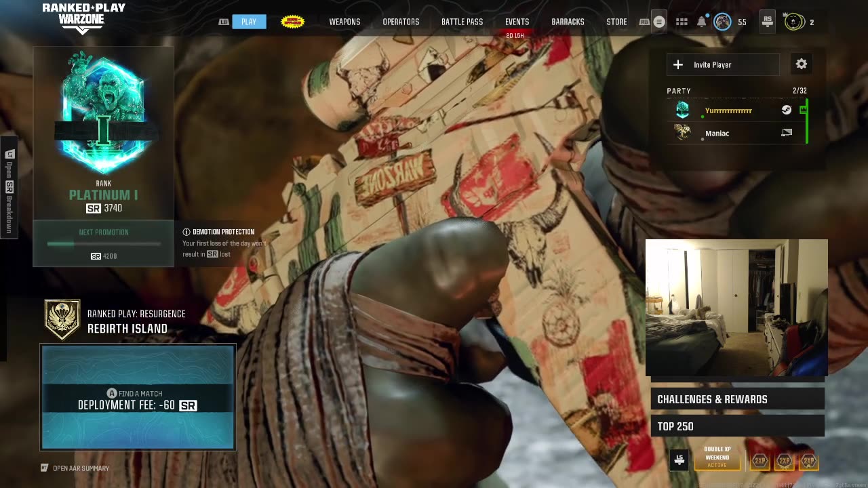868x488 pixels.
Task: Click the streamer webcam overlay
Action: 736,308
